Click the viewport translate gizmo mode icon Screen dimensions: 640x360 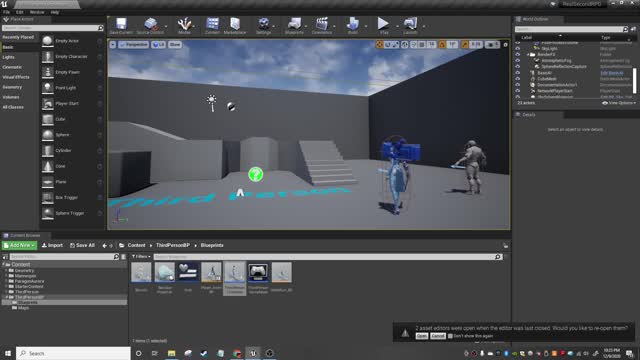[380, 44]
